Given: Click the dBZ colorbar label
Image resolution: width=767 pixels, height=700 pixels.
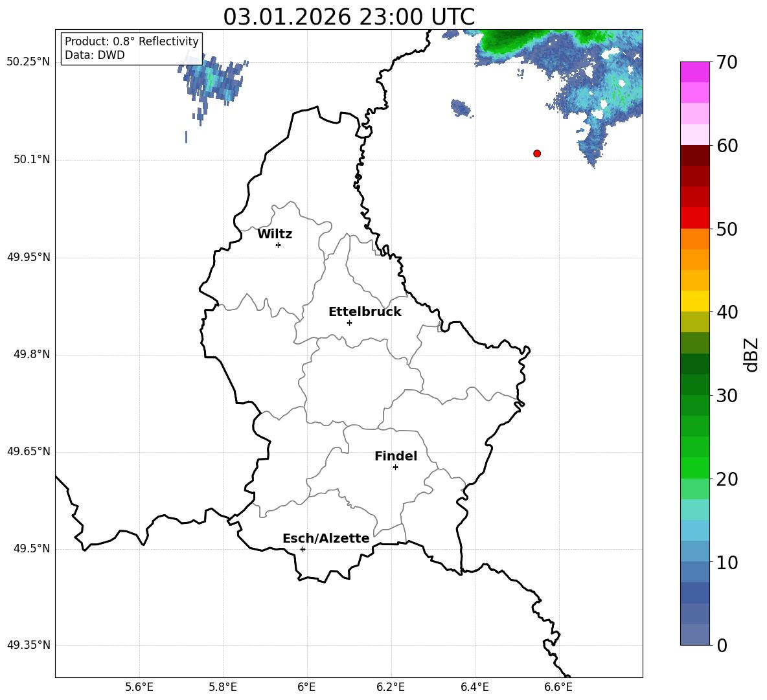Looking at the screenshot, I should tap(752, 354).
